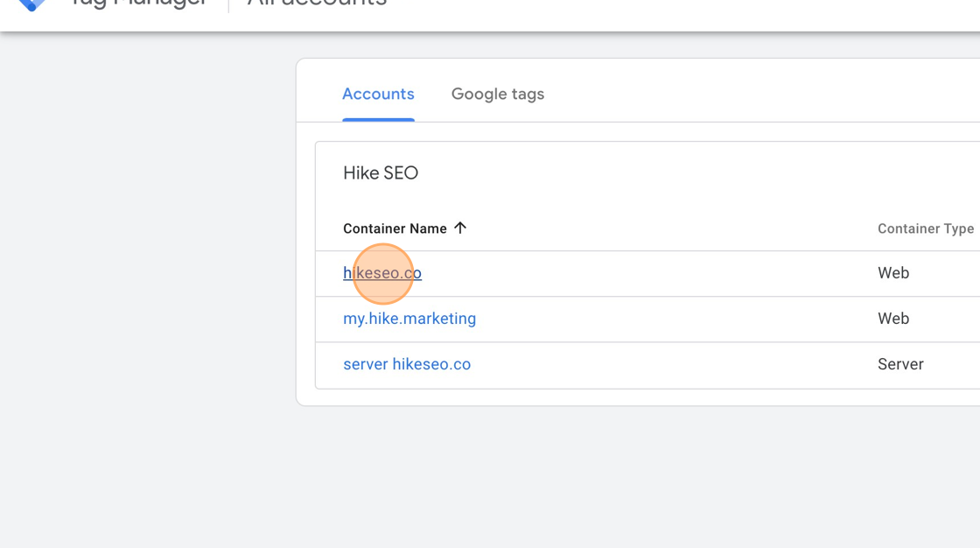Open the hikeseo.co container
980x548 pixels.
tap(381, 273)
